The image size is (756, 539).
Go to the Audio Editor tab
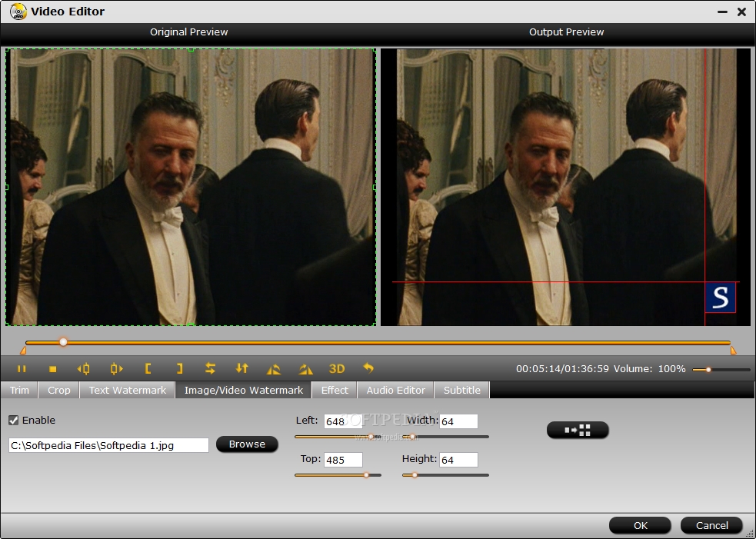[x=396, y=390]
